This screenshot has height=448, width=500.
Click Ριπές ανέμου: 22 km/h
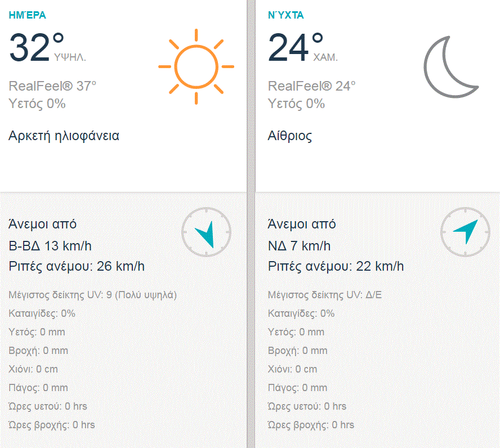pyautogui.click(x=336, y=266)
